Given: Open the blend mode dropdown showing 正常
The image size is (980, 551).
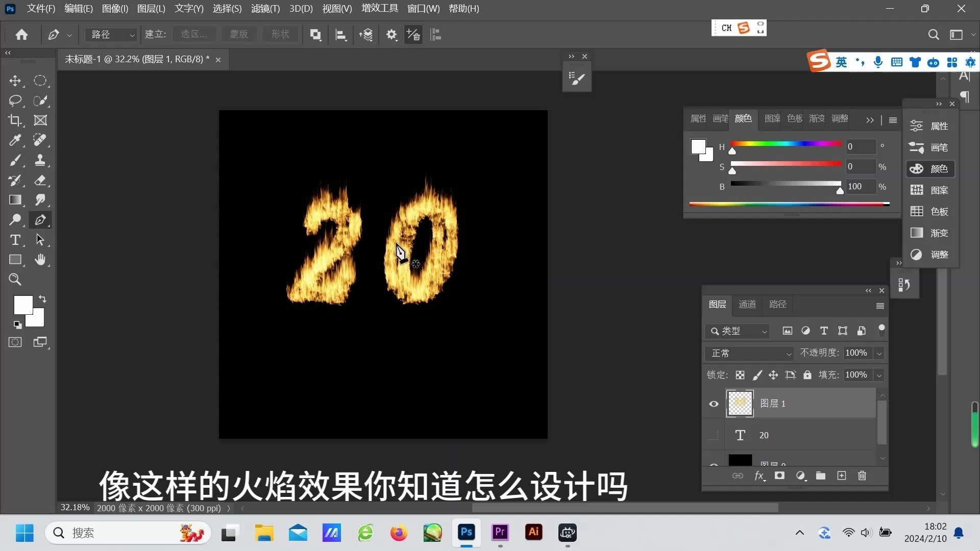Looking at the screenshot, I should tap(749, 353).
